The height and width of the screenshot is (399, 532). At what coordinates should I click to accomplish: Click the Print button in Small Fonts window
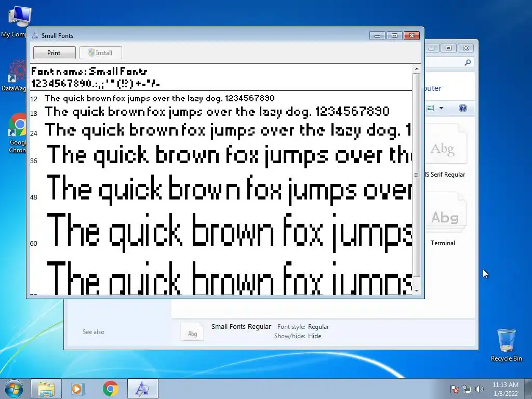54,53
